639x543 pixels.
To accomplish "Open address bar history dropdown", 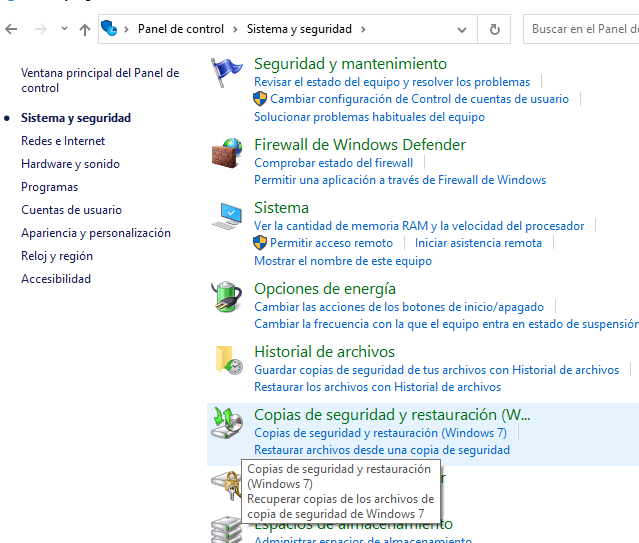I will (x=462, y=30).
